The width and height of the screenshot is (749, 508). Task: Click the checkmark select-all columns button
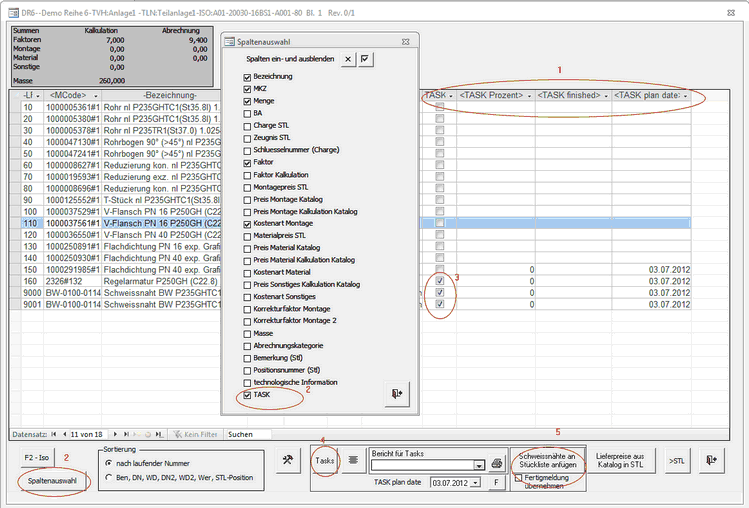tap(365, 60)
